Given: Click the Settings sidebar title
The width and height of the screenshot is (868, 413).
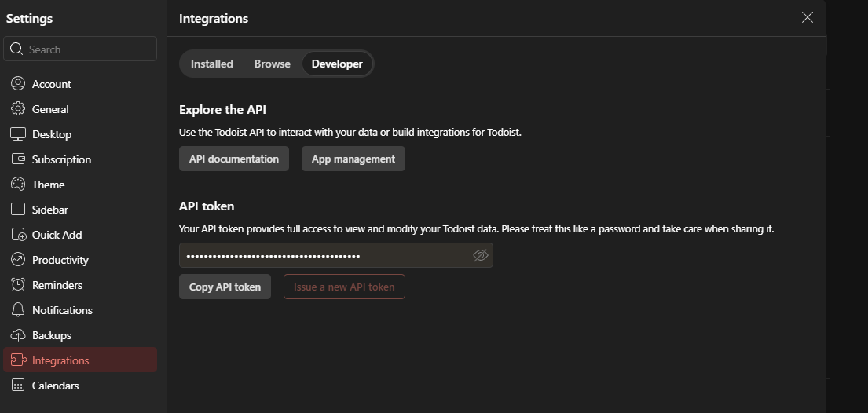Looking at the screenshot, I should (29, 18).
